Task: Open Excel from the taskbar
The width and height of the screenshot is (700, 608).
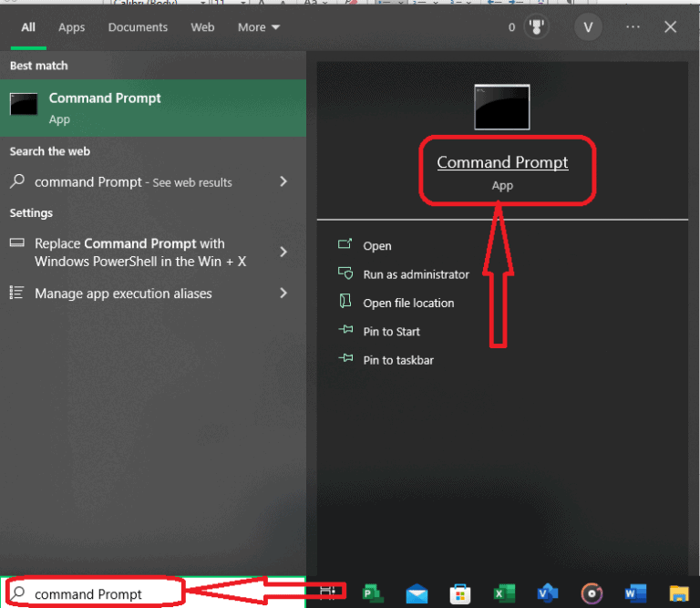Action: 504,593
